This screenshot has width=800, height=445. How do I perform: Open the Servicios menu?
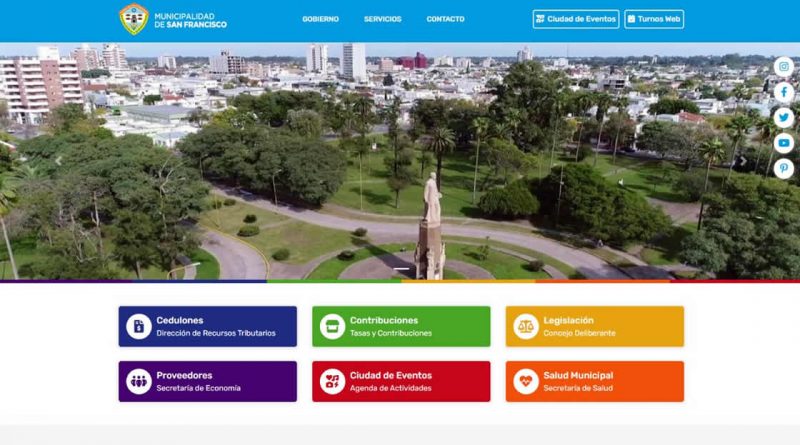[383, 19]
